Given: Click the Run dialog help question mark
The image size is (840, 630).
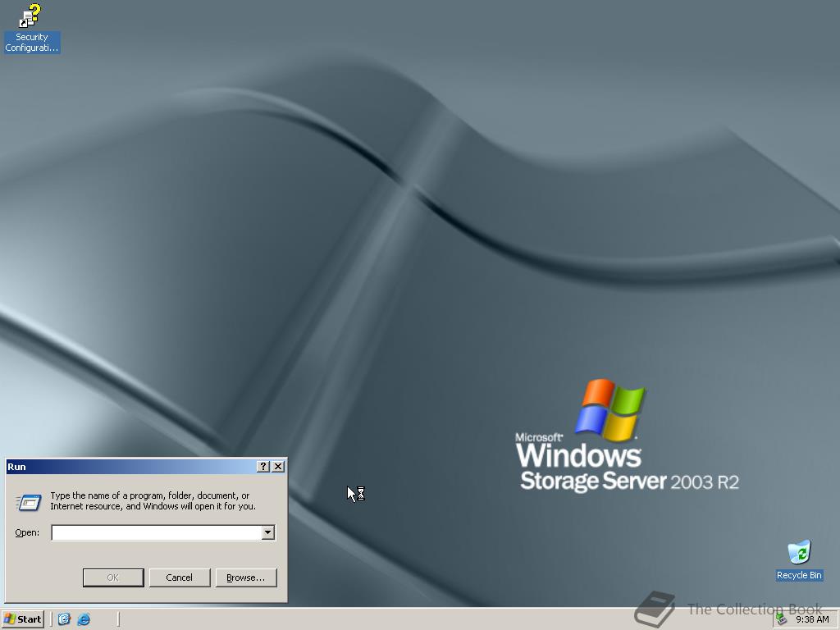Looking at the screenshot, I should (262, 467).
